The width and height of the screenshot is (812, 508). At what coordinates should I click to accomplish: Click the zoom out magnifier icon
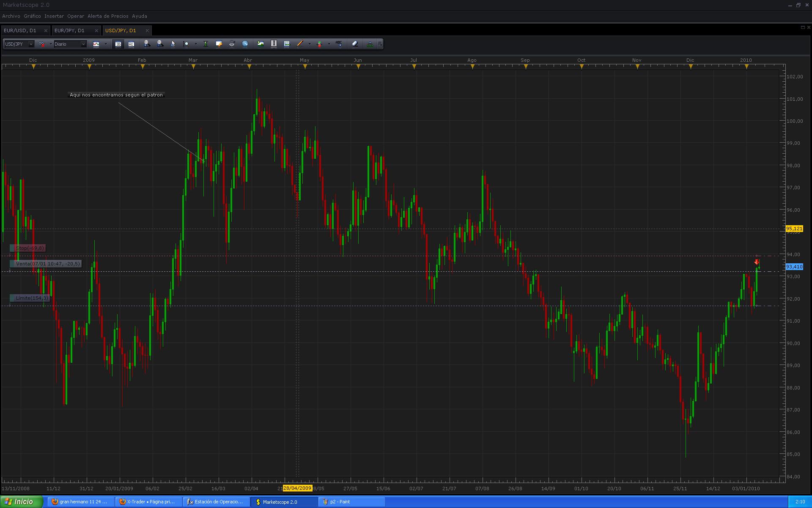pos(160,44)
